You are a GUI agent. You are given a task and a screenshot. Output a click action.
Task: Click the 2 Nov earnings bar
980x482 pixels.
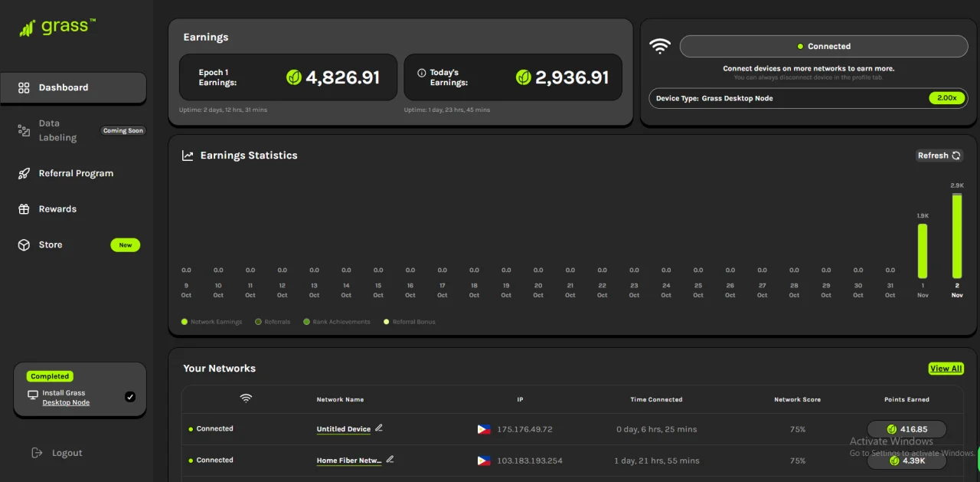click(957, 236)
